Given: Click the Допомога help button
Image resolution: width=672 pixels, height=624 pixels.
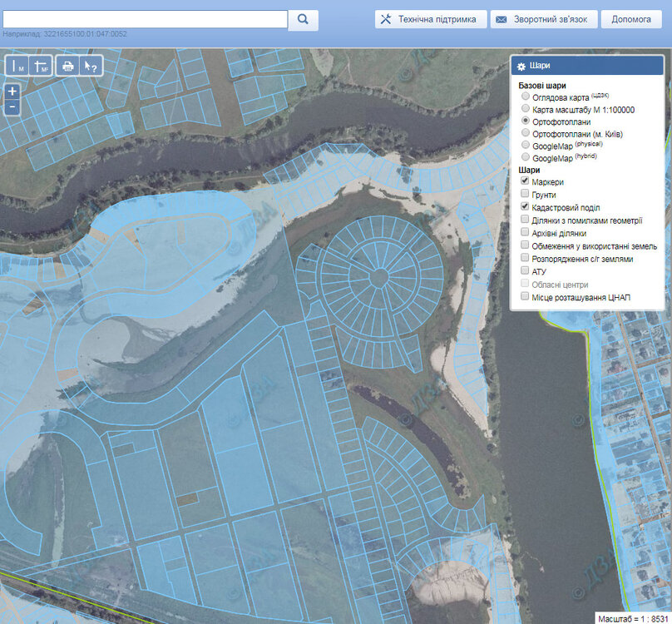Looking at the screenshot, I should [x=631, y=19].
